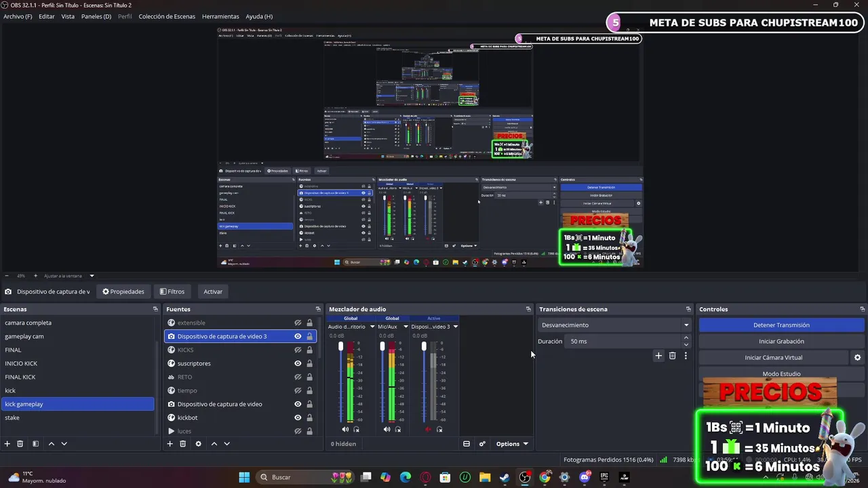Open Editar menu

pos(47,16)
